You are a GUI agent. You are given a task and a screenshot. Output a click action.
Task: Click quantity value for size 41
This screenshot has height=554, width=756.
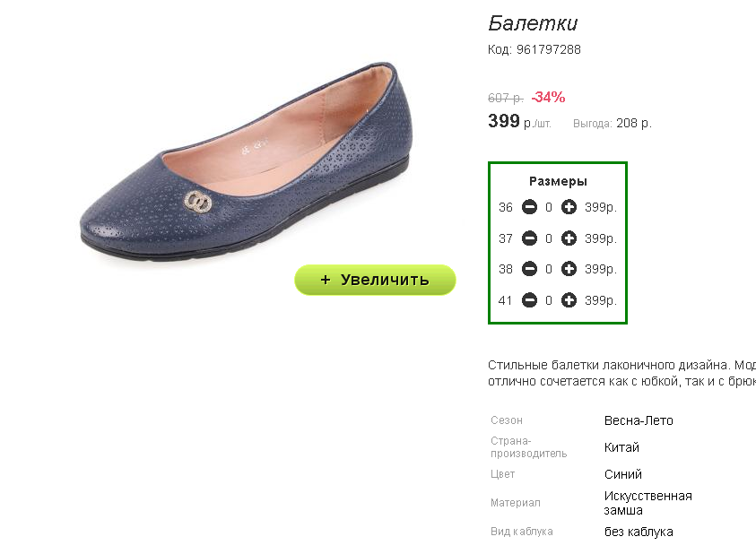pyautogui.click(x=549, y=300)
